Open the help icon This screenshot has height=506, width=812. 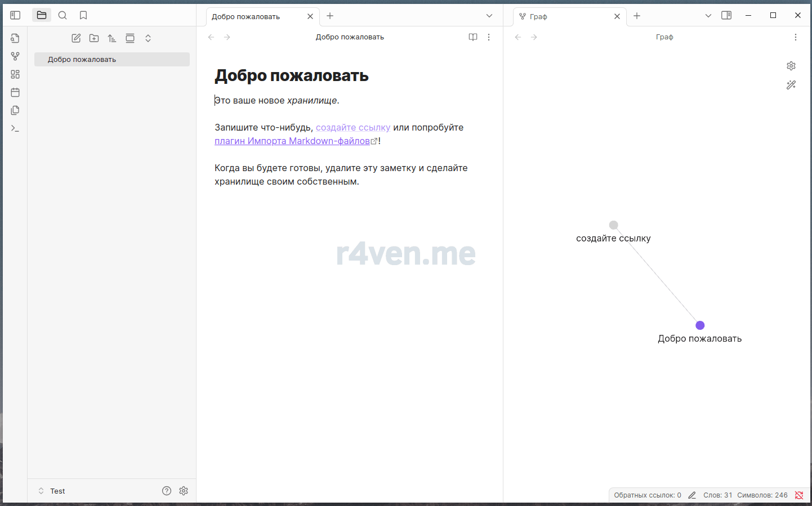tap(167, 491)
